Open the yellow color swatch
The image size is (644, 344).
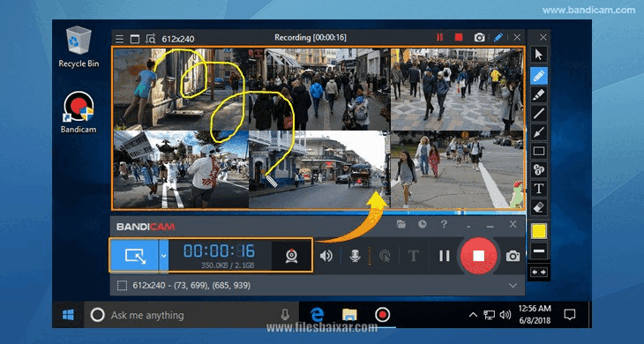(538, 231)
